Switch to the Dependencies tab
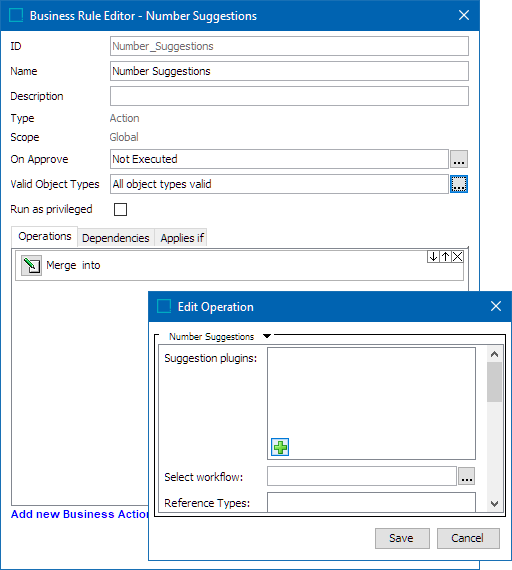Image resolution: width=512 pixels, height=570 pixels. (x=116, y=238)
